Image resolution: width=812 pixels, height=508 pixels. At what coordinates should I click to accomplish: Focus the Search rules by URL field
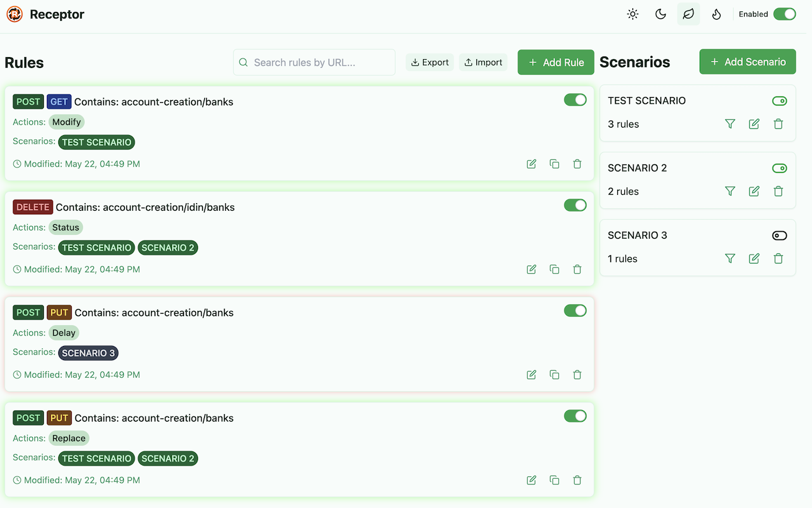coord(315,62)
